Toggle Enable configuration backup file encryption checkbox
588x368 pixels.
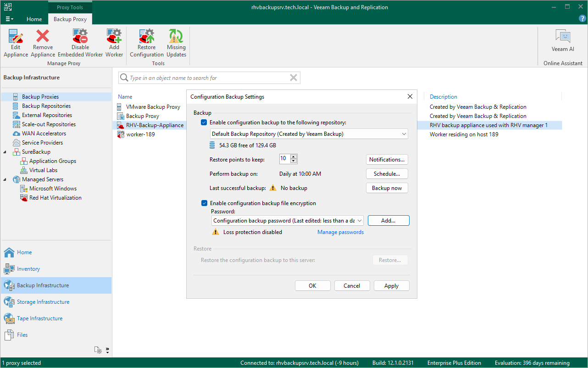pyautogui.click(x=204, y=203)
